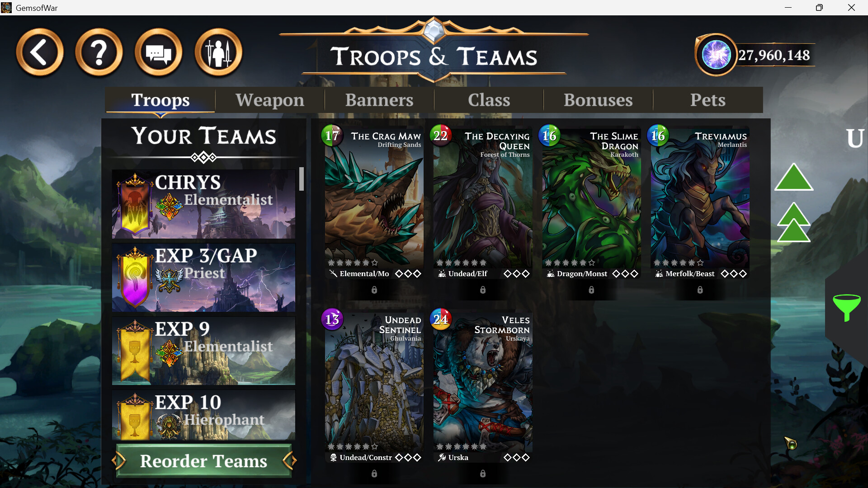
Task: Toggle lock under The Crag Maw card
Action: coord(374,290)
